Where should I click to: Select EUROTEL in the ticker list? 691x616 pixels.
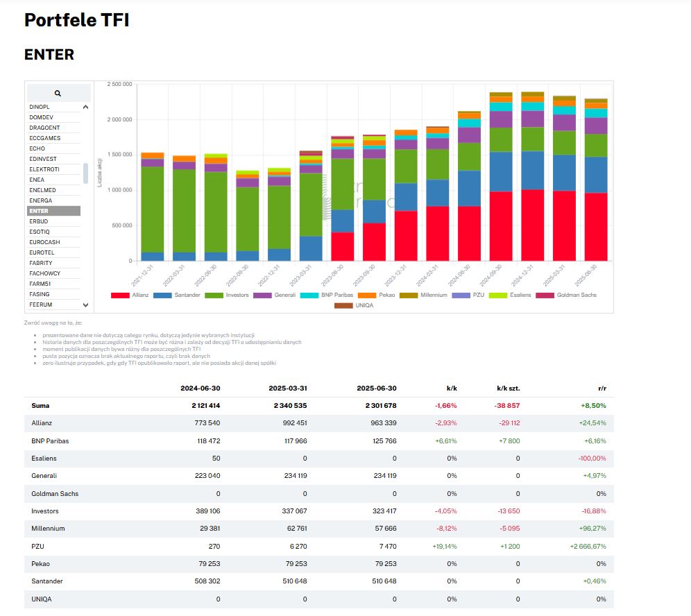point(53,253)
